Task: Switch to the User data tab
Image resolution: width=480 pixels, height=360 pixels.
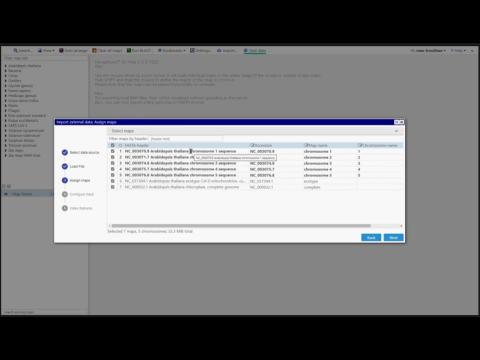Action: click(255, 50)
